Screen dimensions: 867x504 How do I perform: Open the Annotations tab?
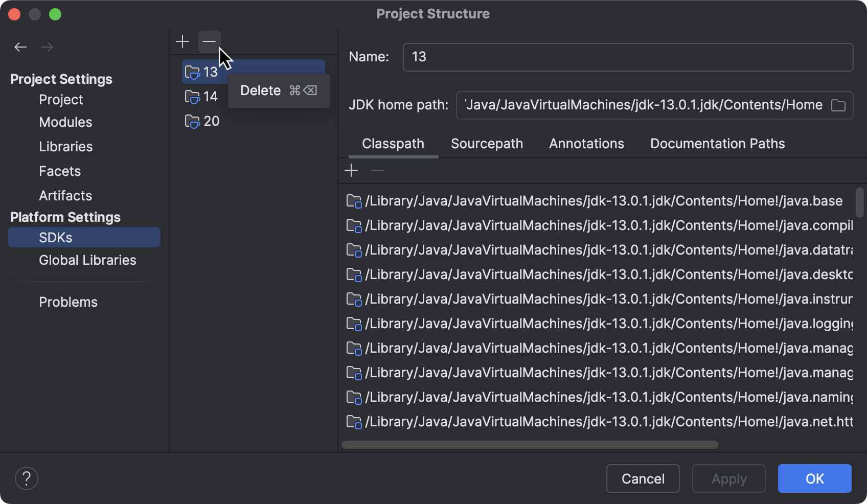coord(586,144)
